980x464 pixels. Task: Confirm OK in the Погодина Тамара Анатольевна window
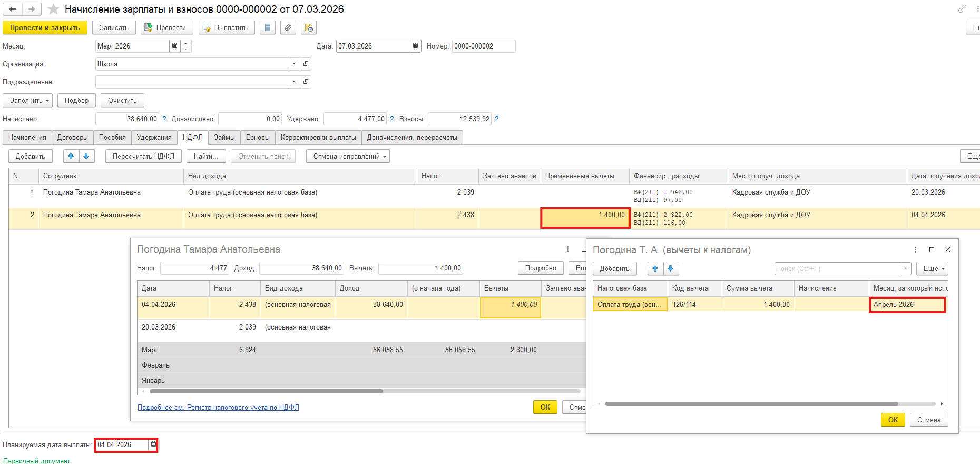[545, 407]
